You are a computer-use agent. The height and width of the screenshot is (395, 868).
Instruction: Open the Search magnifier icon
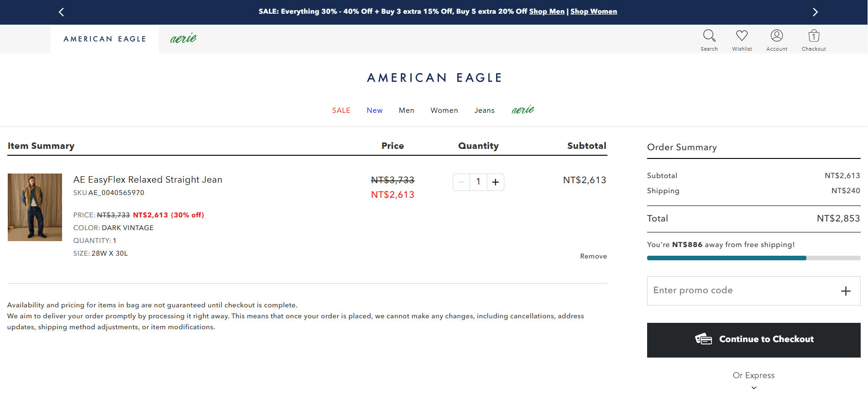pos(709,36)
